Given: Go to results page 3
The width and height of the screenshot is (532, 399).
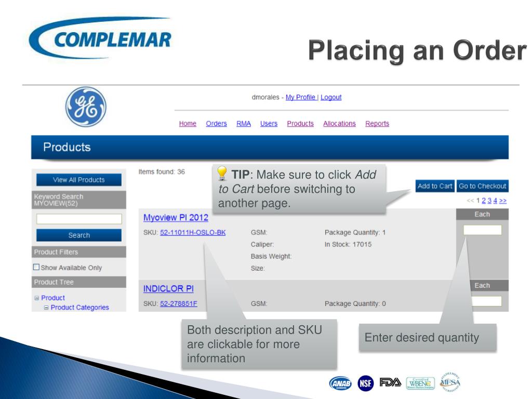Looking at the screenshot, I should [x=489, y=201].
